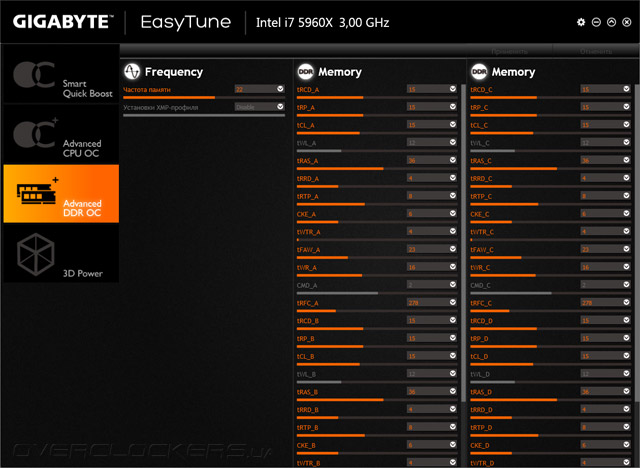
Task: Click the tFAW_C slider bar
Action: click(x=551, y=257)
